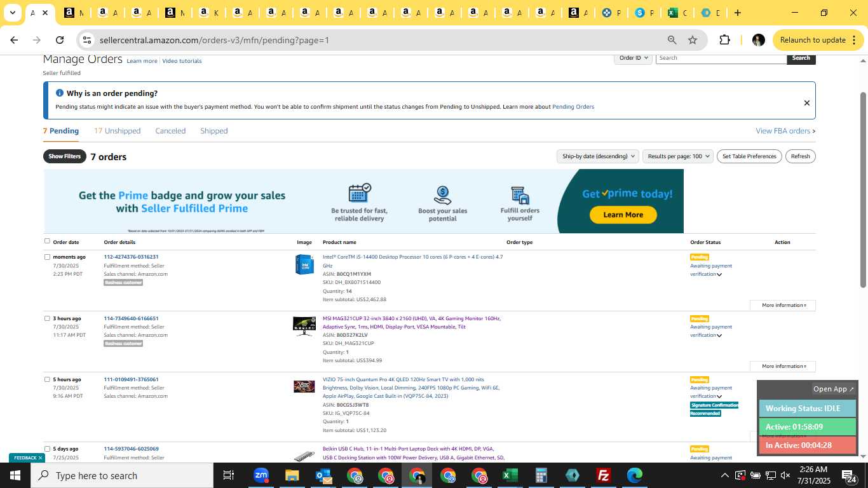868x488 pixels.
Task: Close the active Amazon browser tab
Action: (x=45, y=13)
